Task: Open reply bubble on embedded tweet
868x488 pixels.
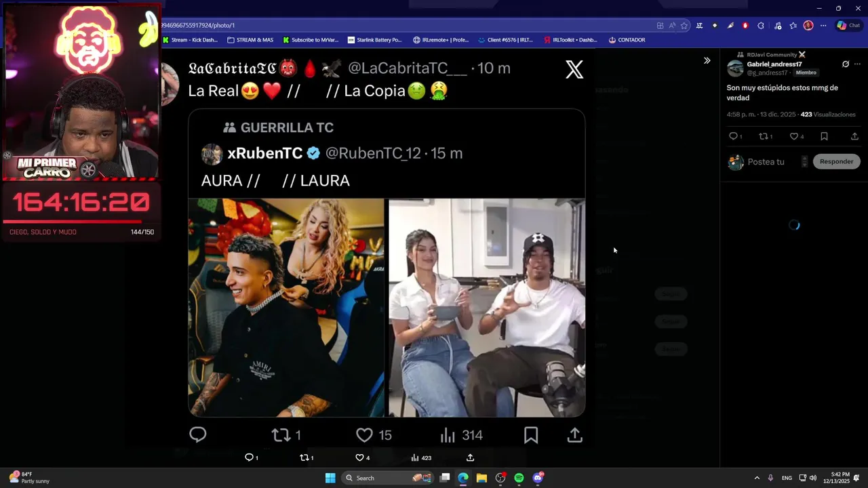Action: (x=197, y=434)
